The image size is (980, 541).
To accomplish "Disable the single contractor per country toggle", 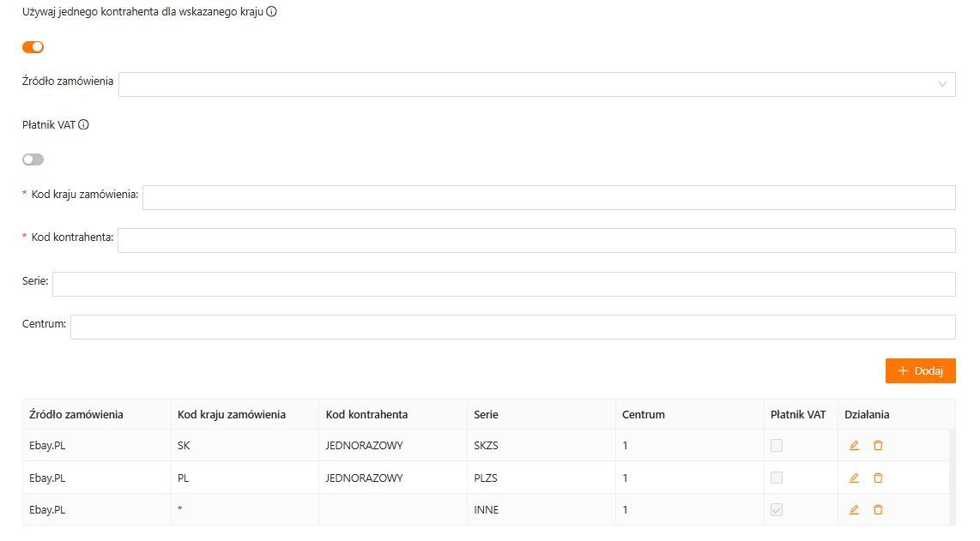I will click(x=33, y=47).
